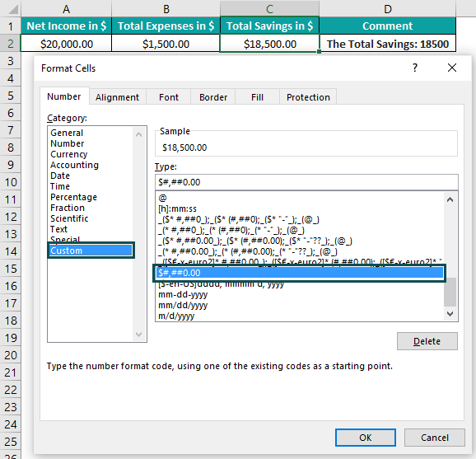The width and height of the screenshot is (476, 459).
Task: Confirm with the OK button
Action: (365, 438)
